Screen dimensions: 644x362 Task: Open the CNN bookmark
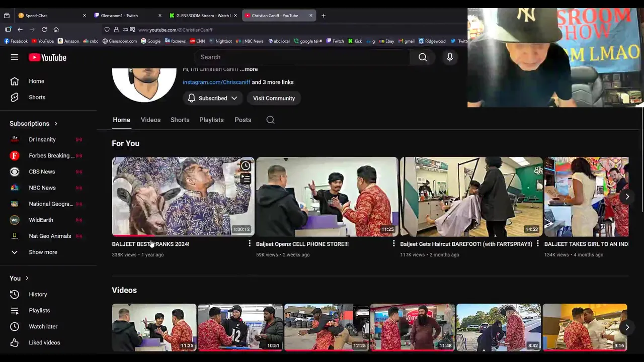197,41
